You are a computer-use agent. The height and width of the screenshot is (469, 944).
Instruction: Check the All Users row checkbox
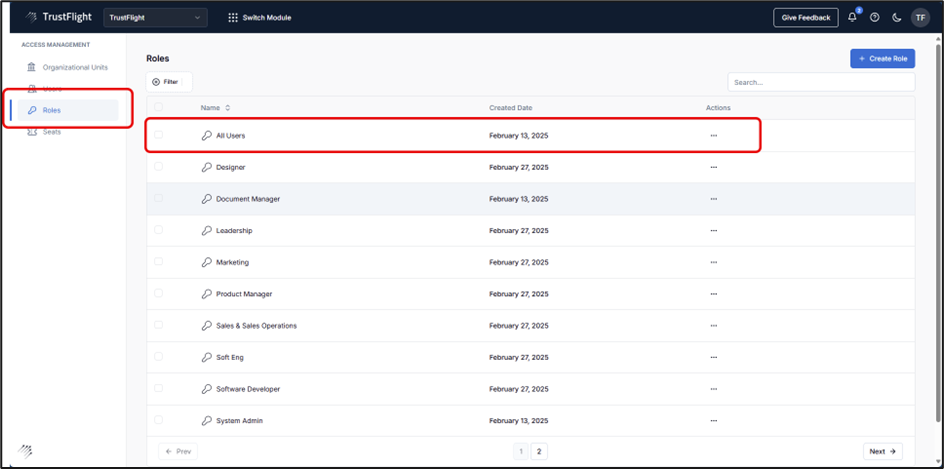tap(158, 135)
